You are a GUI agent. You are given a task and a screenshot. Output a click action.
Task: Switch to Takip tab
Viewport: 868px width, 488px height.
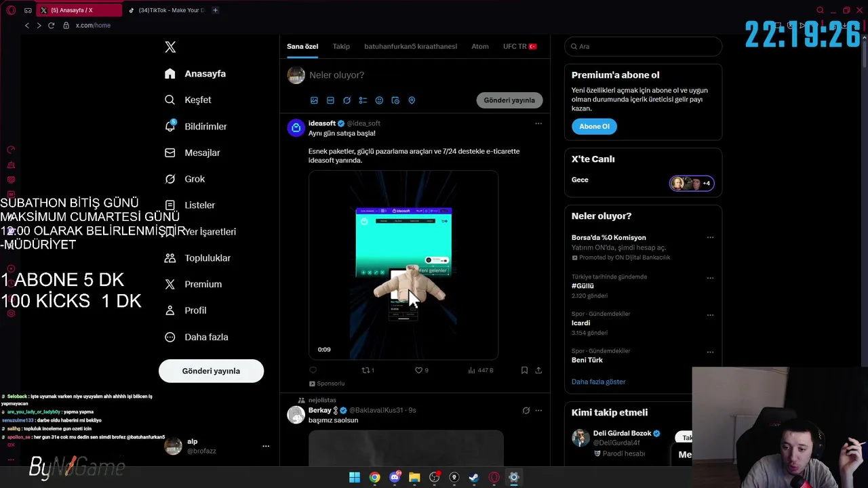tap(341, 46)
